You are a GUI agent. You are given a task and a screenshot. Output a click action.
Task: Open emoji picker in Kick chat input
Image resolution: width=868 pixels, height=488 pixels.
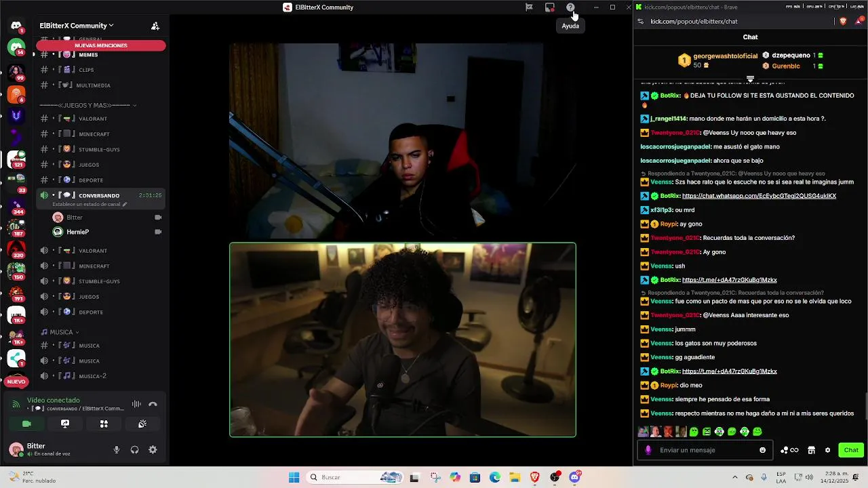(763, 450)
